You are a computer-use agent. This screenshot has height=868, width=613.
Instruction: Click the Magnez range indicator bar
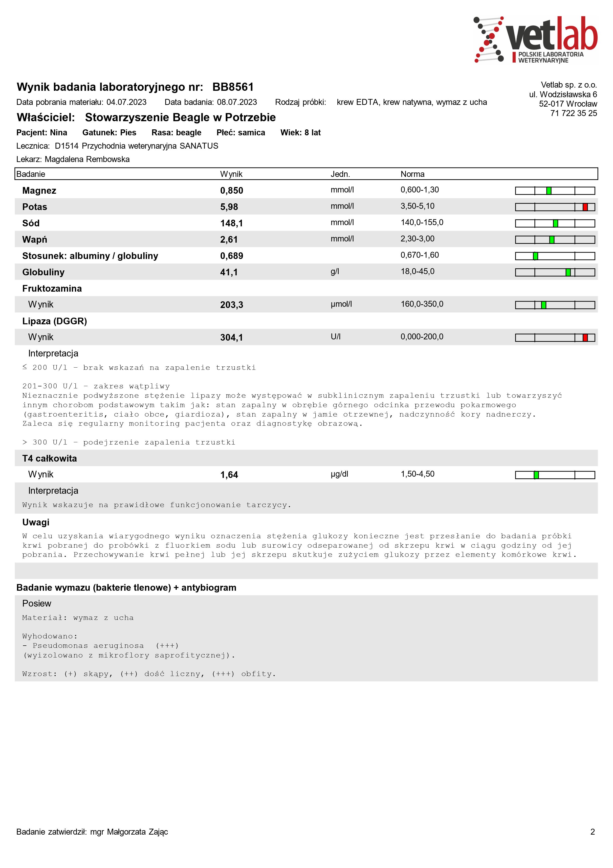[555, 190]
